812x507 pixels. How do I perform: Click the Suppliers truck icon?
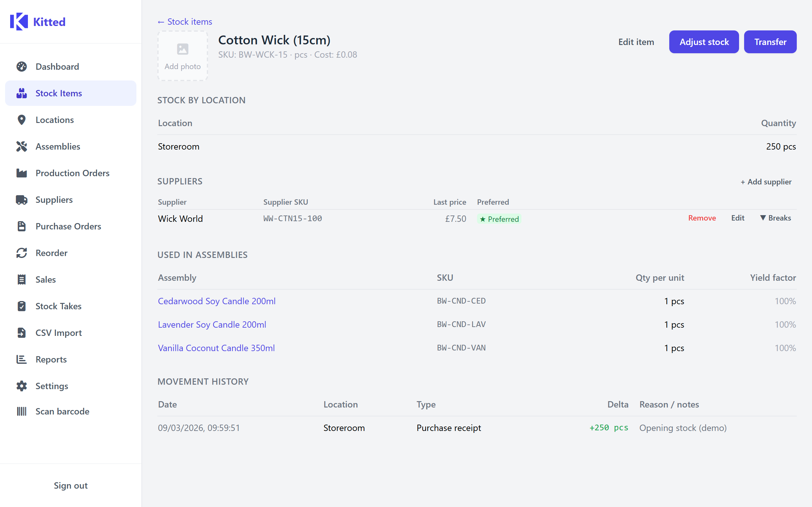click(22, 200)
